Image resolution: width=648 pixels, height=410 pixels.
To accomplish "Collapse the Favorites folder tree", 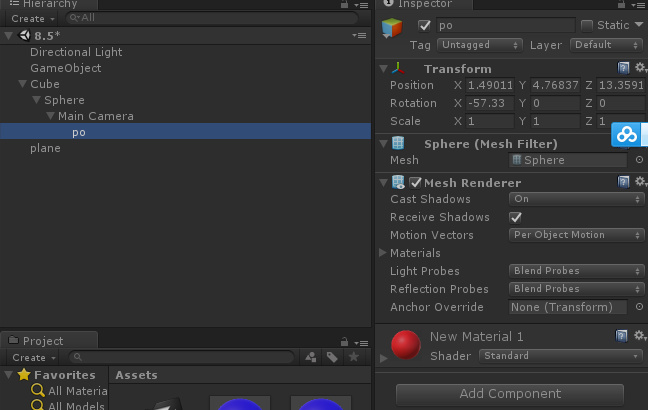I will [x=8, y=375].
